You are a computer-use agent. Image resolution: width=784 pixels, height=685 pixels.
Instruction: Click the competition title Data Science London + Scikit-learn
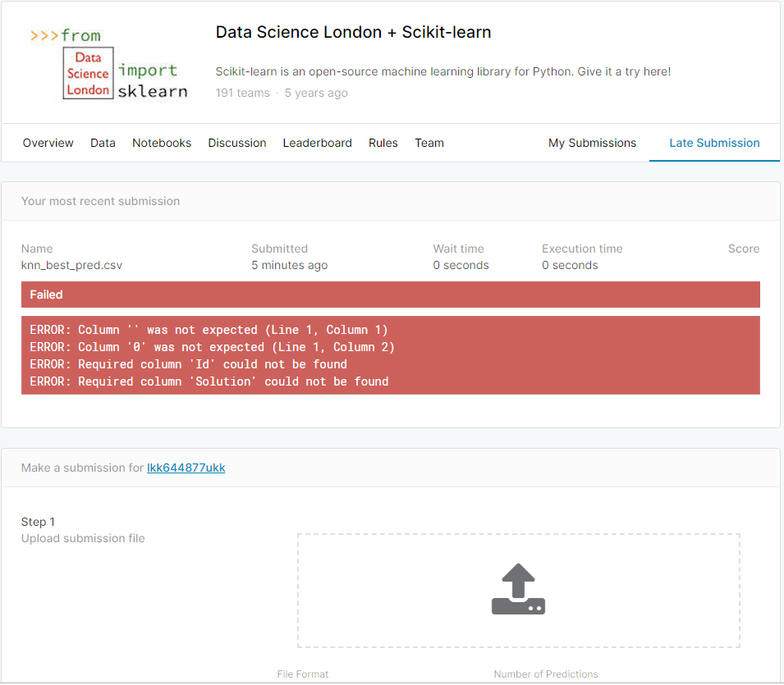click(x=354, y=32)
